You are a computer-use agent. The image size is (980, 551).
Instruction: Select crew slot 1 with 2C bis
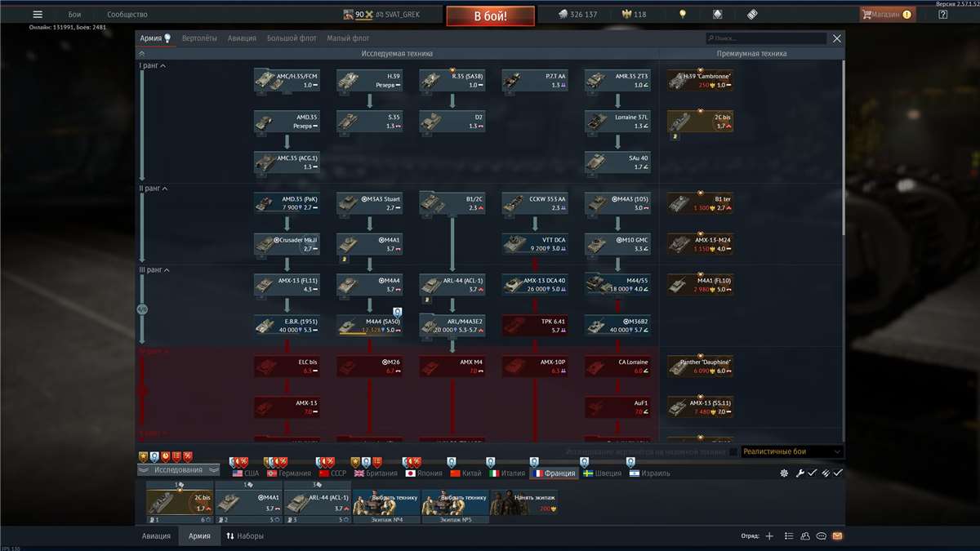(180, 502)
